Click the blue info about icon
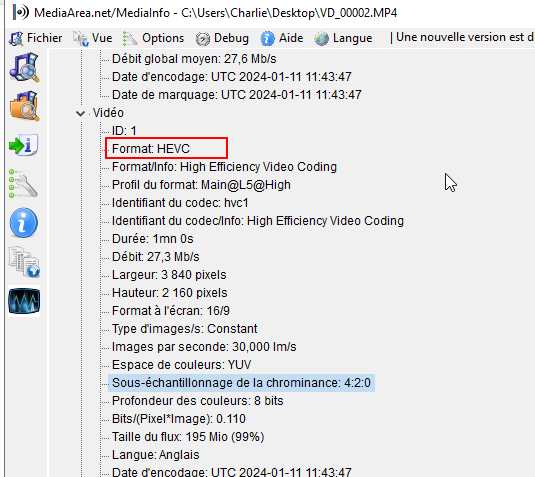535x477 pixels. click(24, 223)
